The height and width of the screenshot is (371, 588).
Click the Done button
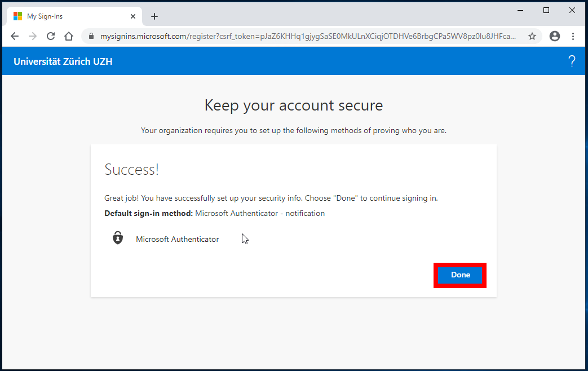(x=460, y=275)
